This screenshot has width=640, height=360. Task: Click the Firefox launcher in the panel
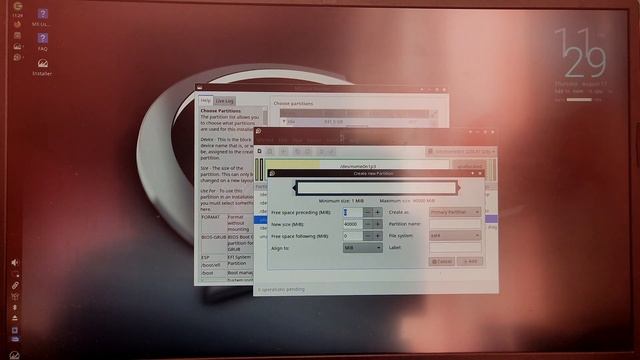click(17, 24)
